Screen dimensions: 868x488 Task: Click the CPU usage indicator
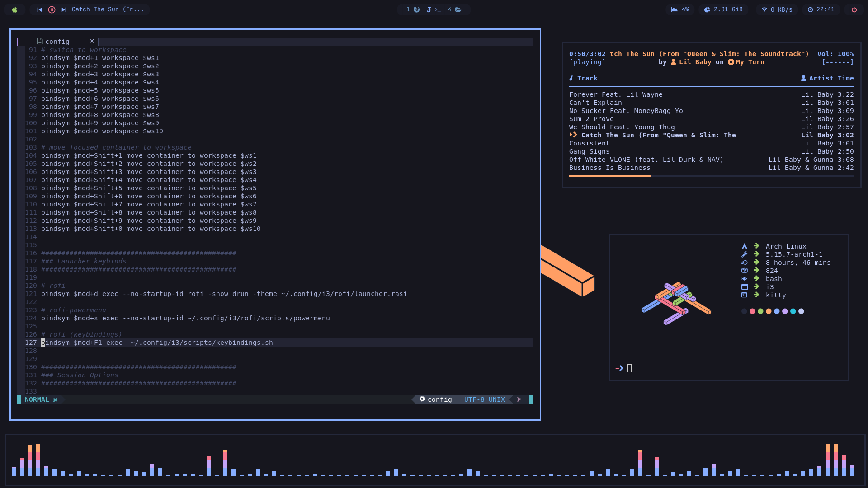(x=680, y=9)
